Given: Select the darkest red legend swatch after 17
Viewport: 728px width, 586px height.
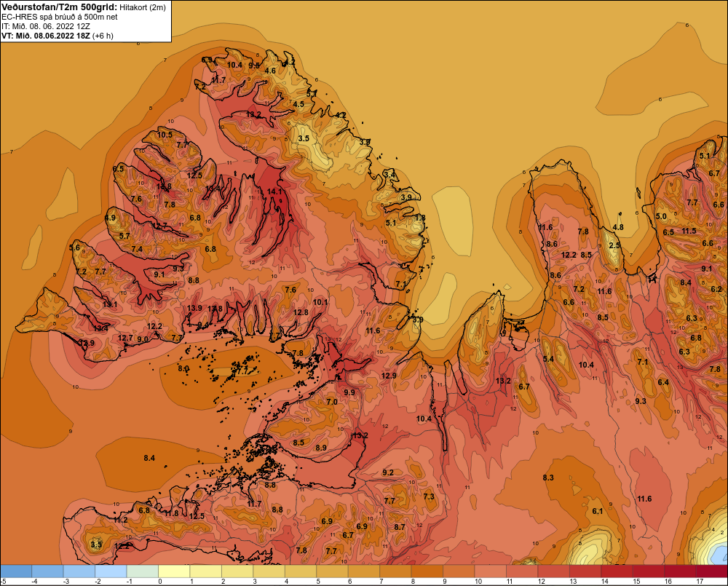Looking at the screenshot, I should (712, 571).
